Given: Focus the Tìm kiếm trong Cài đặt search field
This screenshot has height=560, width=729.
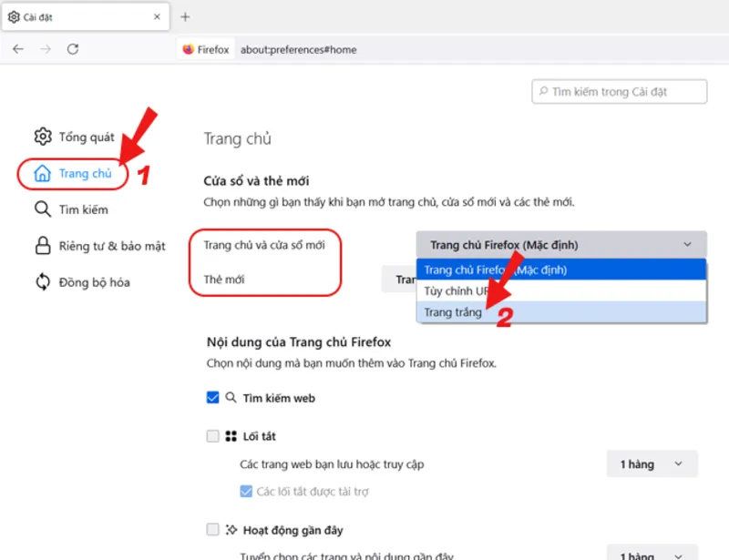Looking at the screenshot, I should click(620, 92).
